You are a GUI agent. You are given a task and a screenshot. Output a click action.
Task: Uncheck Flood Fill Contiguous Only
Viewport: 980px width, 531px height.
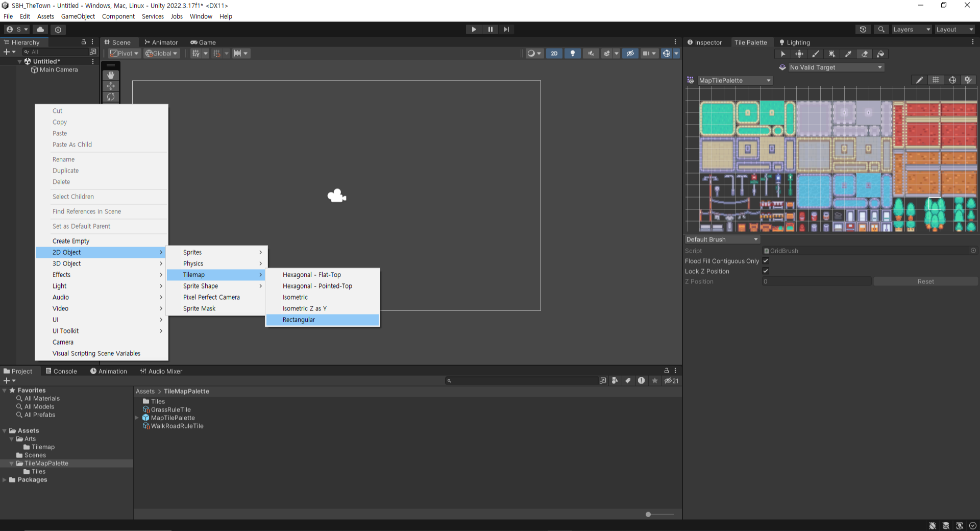point(766,261)
